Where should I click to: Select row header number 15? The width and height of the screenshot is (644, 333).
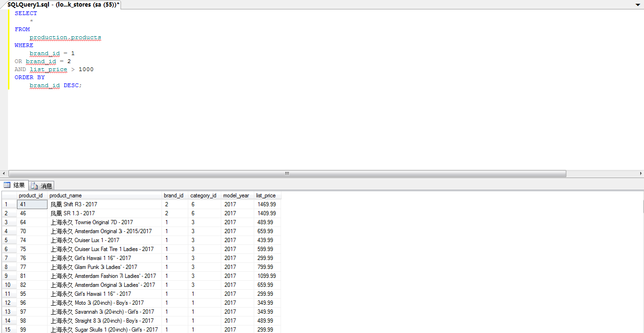(9, 330)
